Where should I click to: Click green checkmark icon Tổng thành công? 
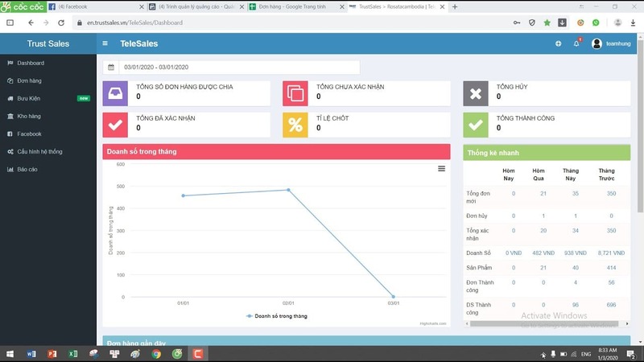coord(476,125)
